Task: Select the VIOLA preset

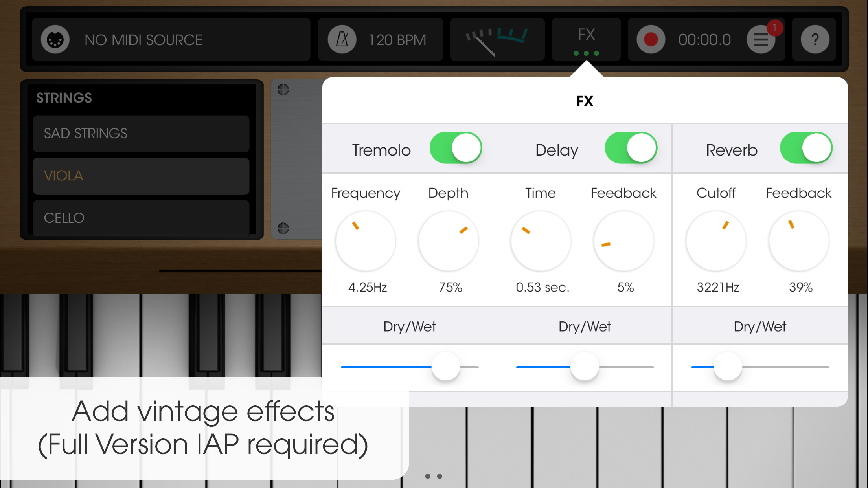Action: pyautogui.click(x=141, y=176)
